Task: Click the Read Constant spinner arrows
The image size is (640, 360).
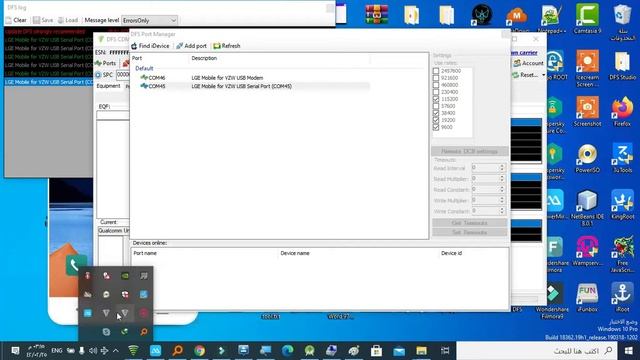Action: coord(502,189)
